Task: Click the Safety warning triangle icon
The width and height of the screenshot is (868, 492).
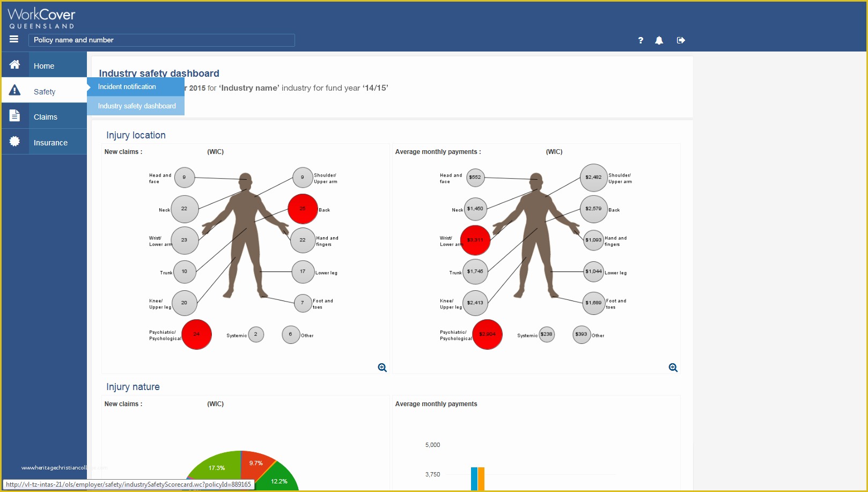Action: click(x=15, y=90)
